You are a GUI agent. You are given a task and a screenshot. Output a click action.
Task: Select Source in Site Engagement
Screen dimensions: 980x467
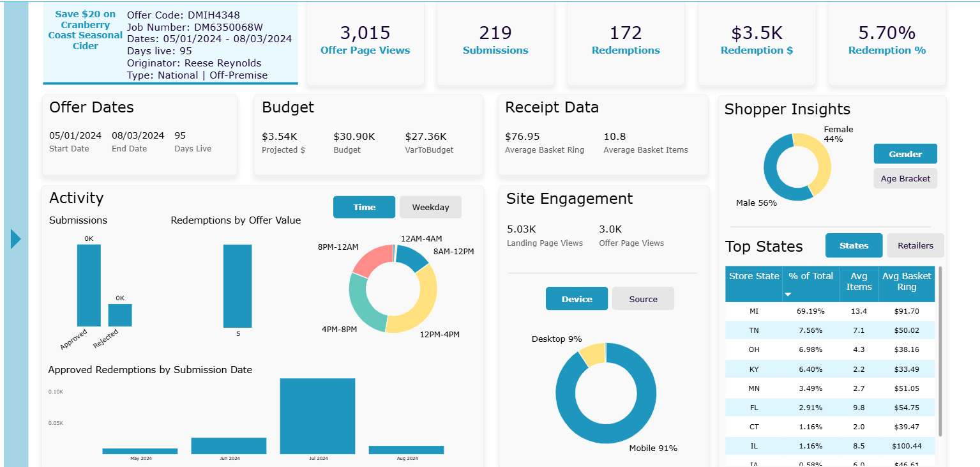(x=643, y=299)
